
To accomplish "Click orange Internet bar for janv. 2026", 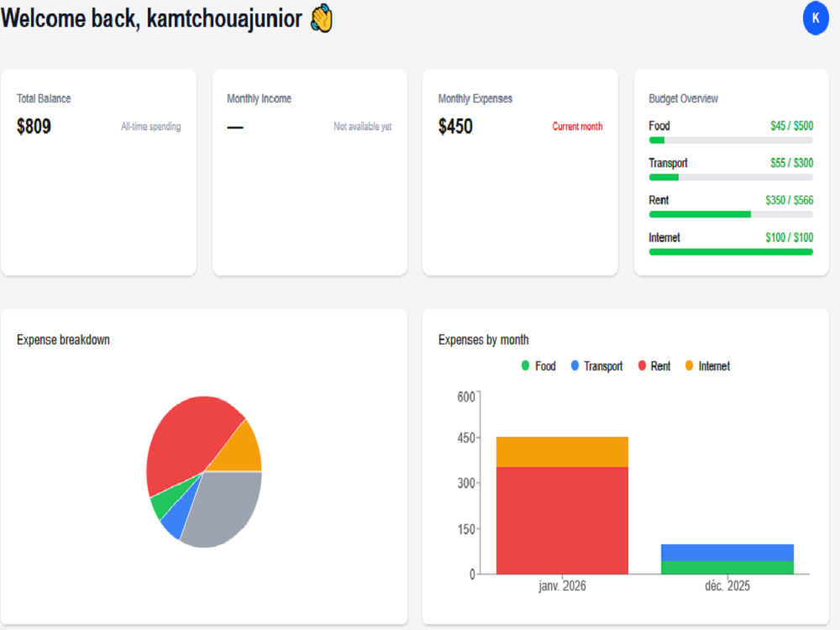I will tap(562, 452).
